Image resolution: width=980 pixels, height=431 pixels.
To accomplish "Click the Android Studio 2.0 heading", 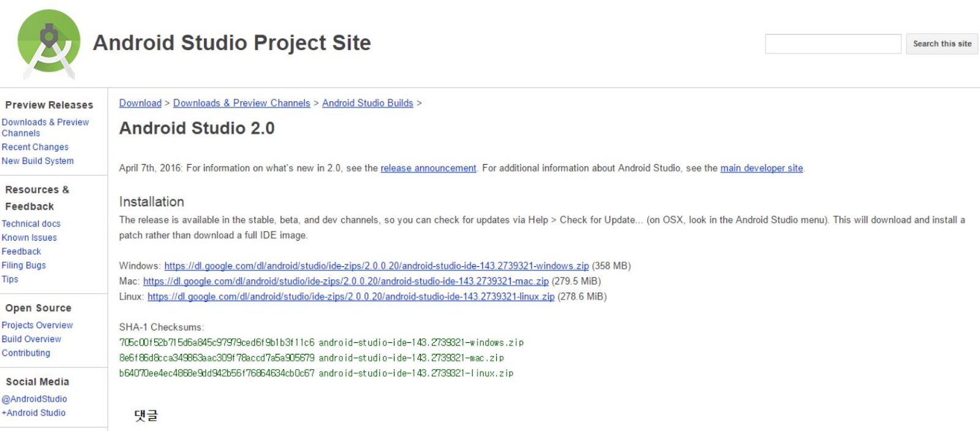I will [197, 129].
